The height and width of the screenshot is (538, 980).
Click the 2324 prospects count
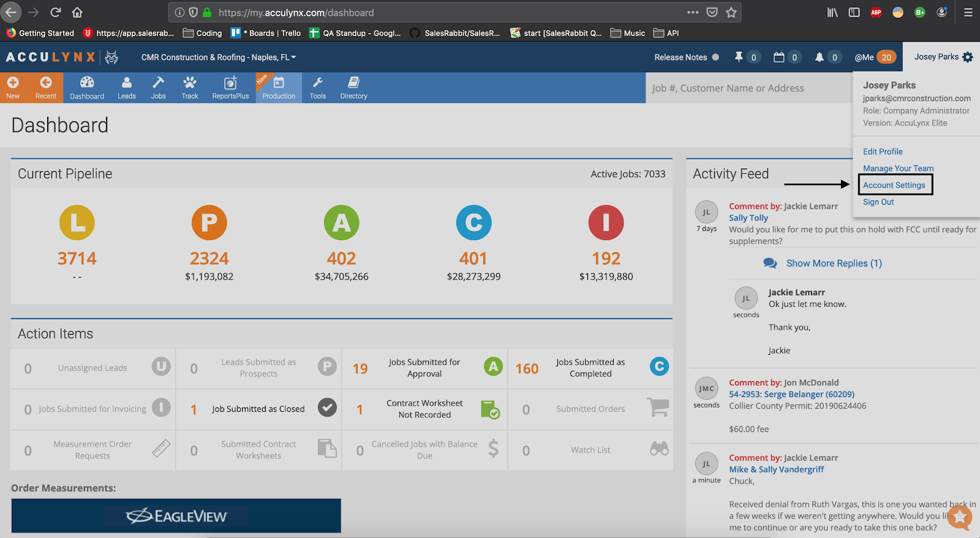click(x=209, y=259)
